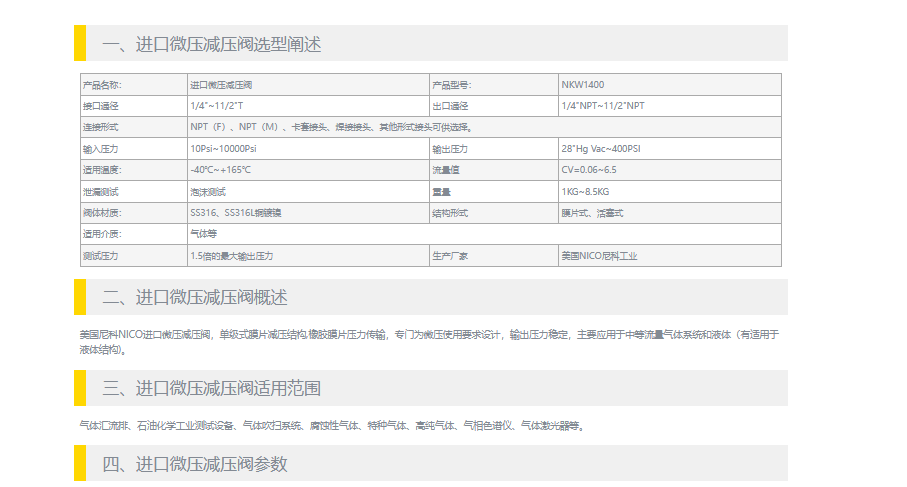Click the 产品名称 label cell
Image resolution: width=907 pixels, height=487 pixels.
[x=102, y=85]
